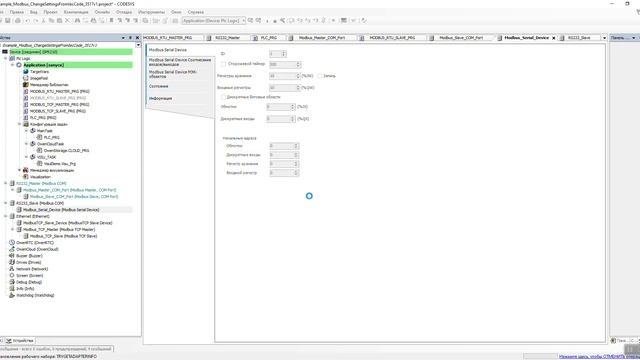Screen dimensions: 640x360
Task: Collapse the Plc Logic tree node
Action: click(6, 58)
